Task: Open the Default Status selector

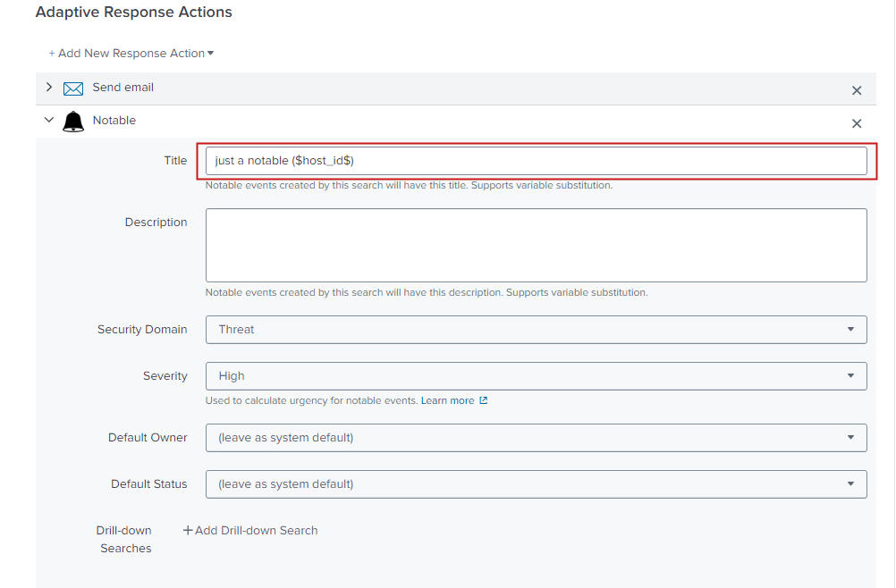Action: [x=537, y=483]
